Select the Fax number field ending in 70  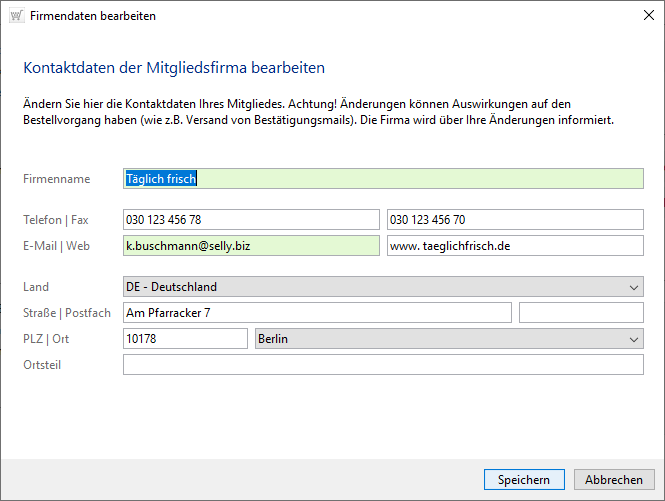click(x=514, y=220)
